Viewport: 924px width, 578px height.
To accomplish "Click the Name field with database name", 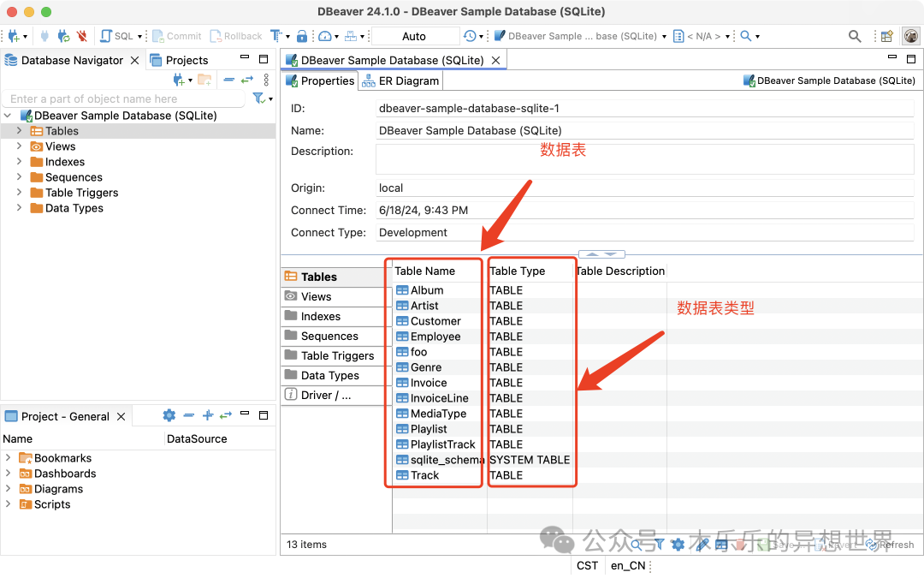I will coord(645,130).
